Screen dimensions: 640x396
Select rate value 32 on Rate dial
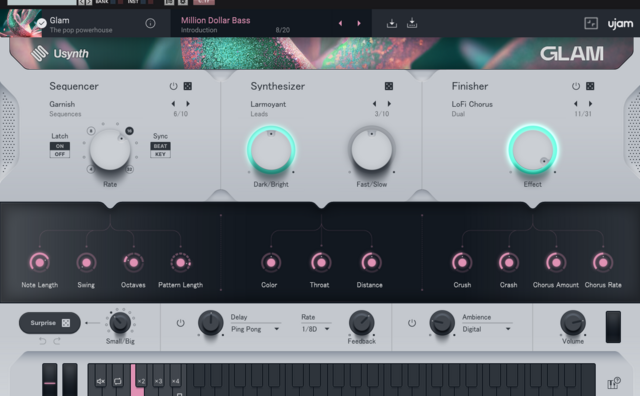[129, 169]
